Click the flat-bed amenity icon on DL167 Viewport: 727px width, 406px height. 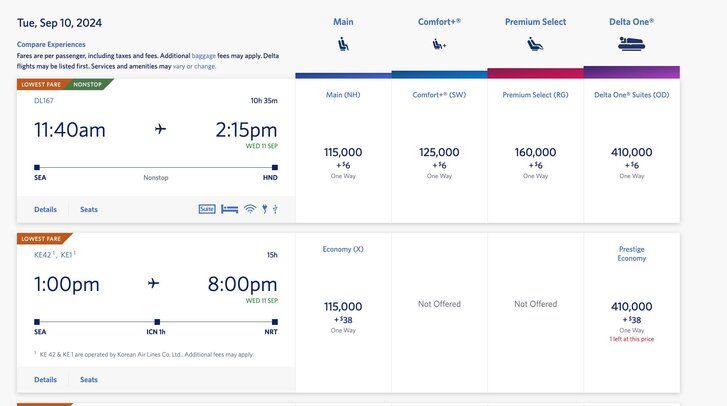230,209
